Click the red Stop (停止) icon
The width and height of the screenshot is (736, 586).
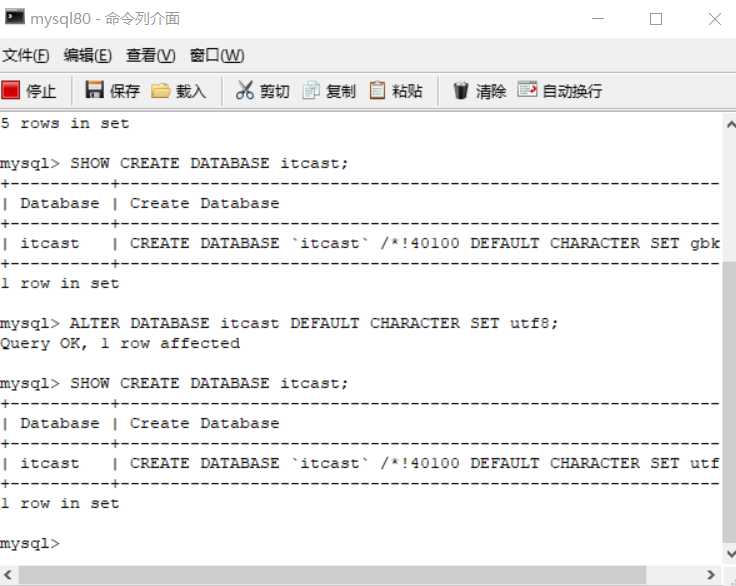[10, 90]
